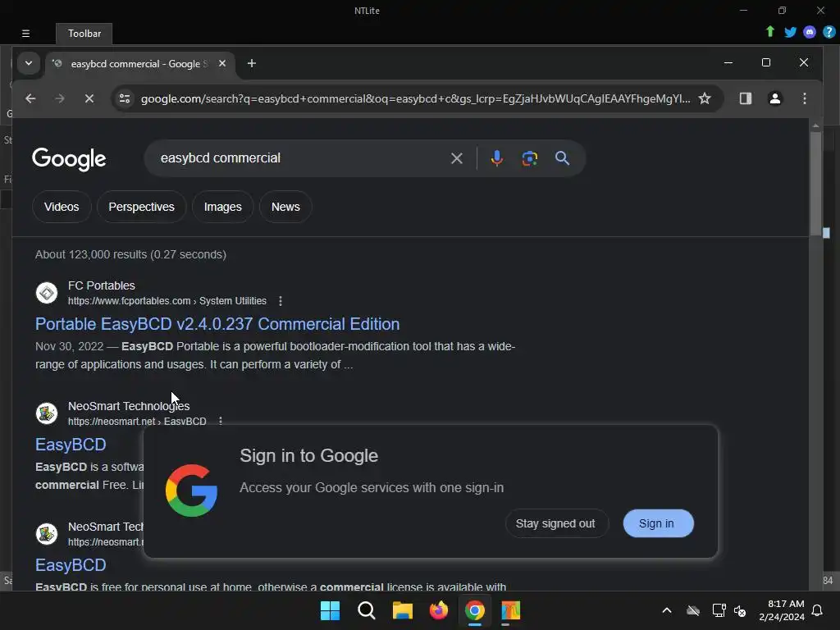840x630 pixels.
Task: Open the muted volume tray icon
Action: 740,610
